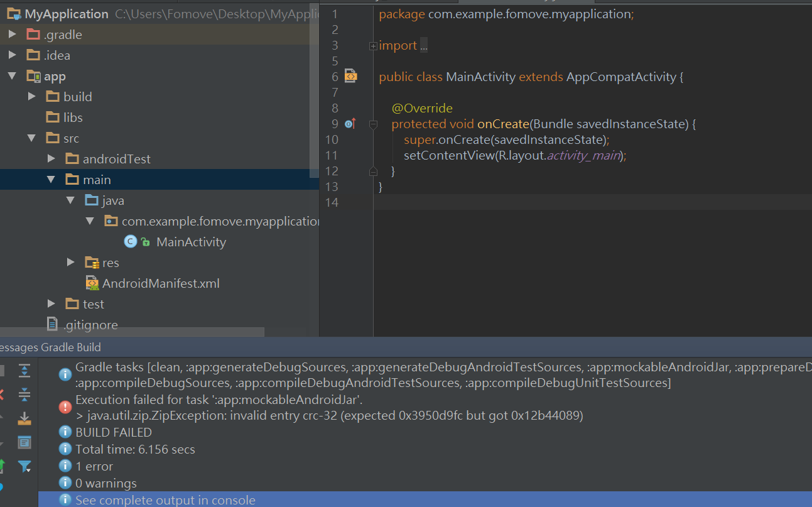Click the .gitignore file icon
The height and width of the screenshot is (507, 812).
coord(53,325)
